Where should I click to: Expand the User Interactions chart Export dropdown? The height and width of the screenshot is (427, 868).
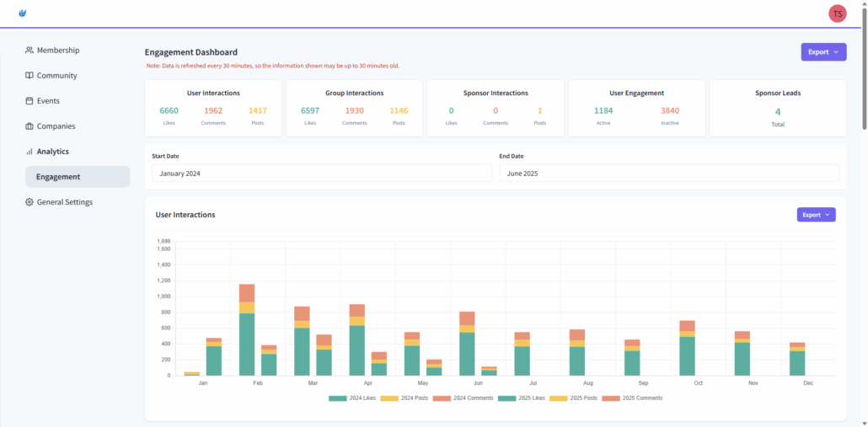pos(816,215)
